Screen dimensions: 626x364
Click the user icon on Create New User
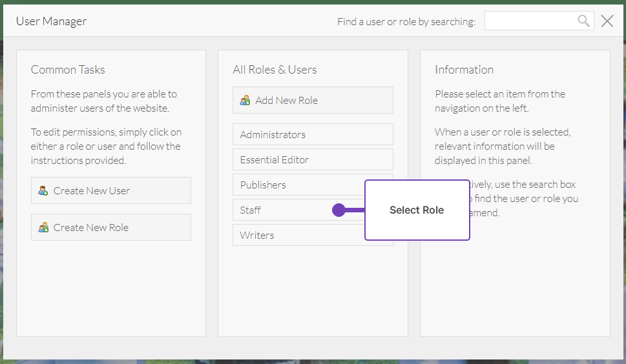43,190
